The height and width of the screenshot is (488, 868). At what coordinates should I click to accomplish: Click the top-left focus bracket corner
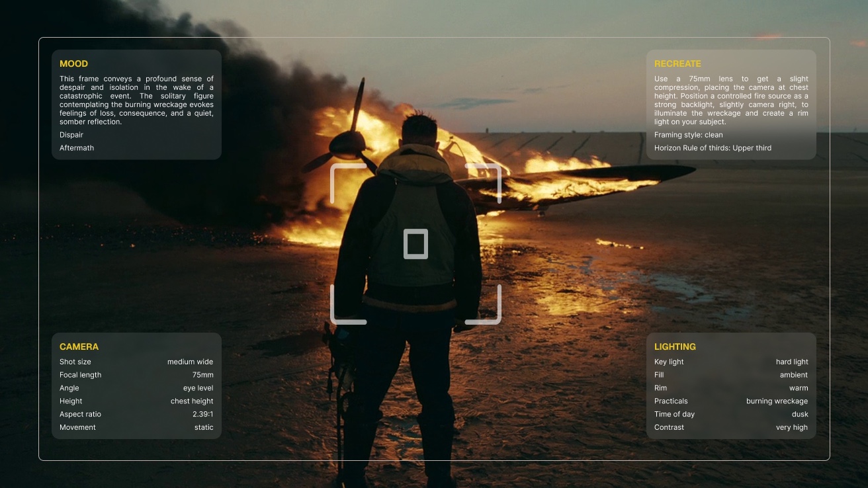pos(348,183)
